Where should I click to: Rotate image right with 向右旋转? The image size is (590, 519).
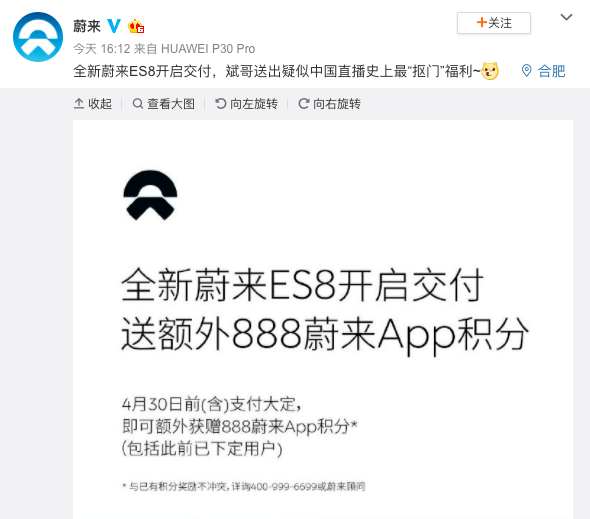[330, 103]
